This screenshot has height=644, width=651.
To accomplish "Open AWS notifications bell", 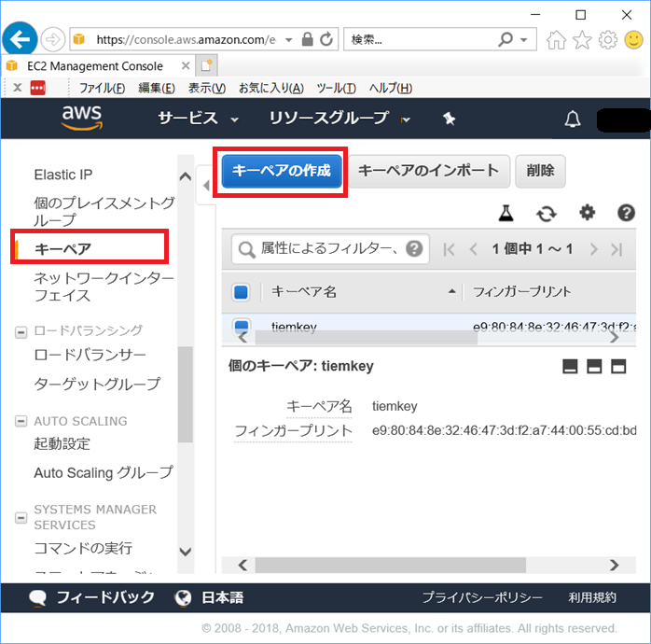I will tap(572, 119).
